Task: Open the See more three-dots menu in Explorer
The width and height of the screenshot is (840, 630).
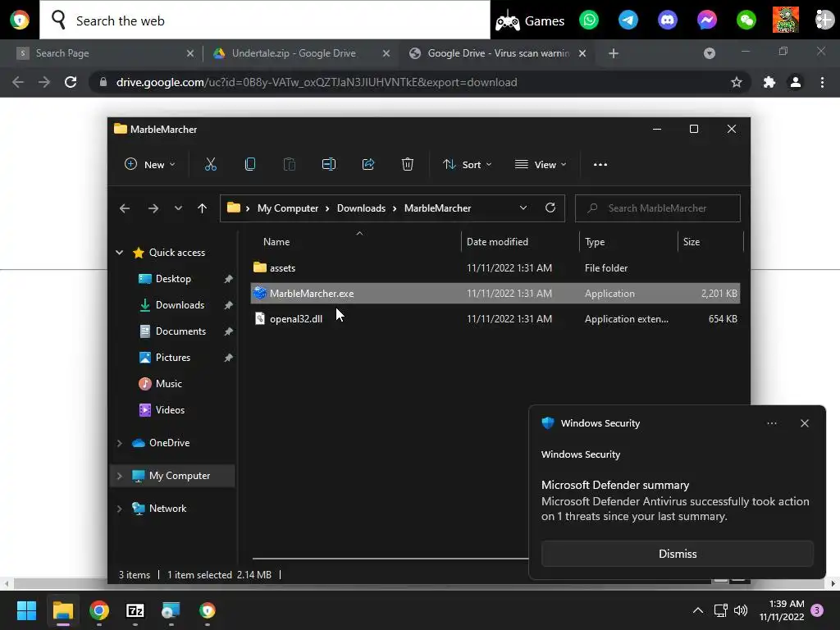Action: click(600, 164)
